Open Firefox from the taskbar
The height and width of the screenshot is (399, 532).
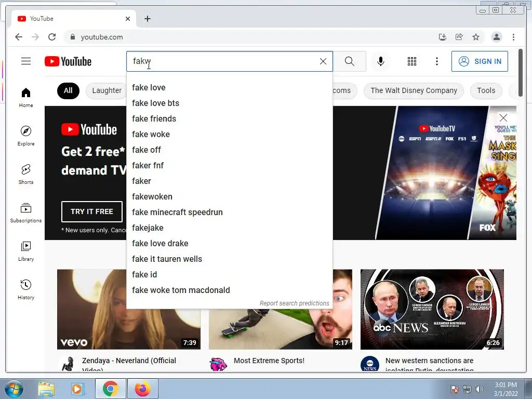(x=143, y=389)
